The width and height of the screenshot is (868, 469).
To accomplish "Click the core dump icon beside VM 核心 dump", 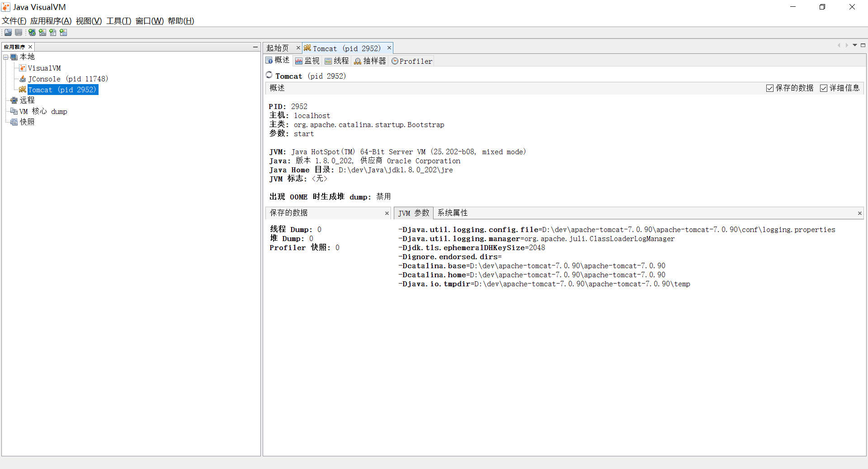I will pos(14,111).
